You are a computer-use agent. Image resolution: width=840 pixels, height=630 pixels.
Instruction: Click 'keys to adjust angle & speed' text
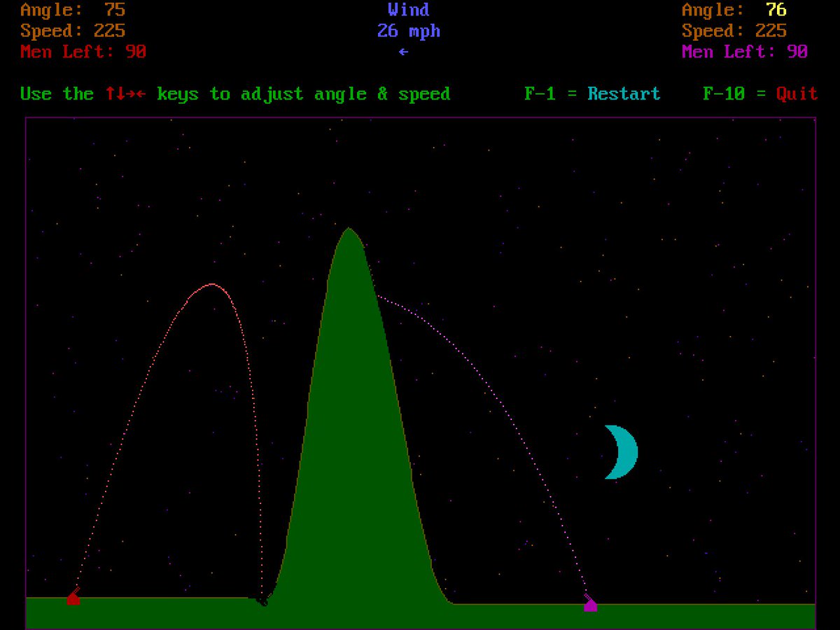pos(303,94)
